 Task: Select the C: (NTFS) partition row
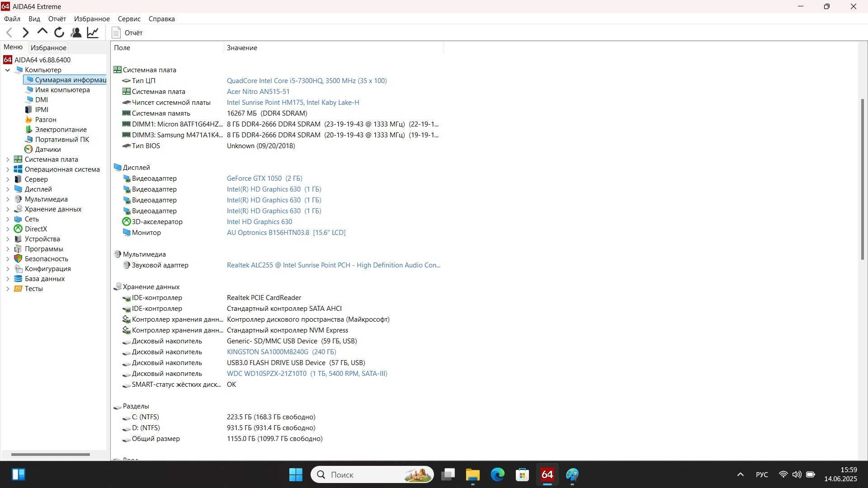coord(219,417)
